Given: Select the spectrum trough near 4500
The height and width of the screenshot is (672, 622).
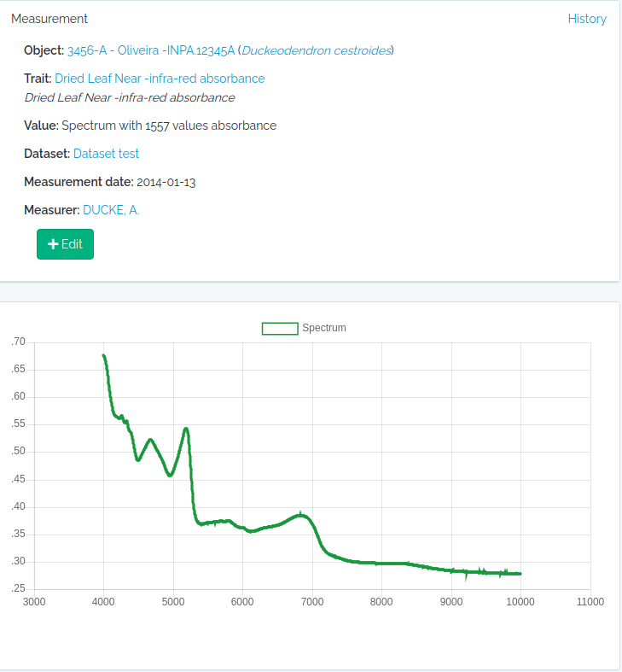Looking at the screenshot, I should (x=138, y=460).
